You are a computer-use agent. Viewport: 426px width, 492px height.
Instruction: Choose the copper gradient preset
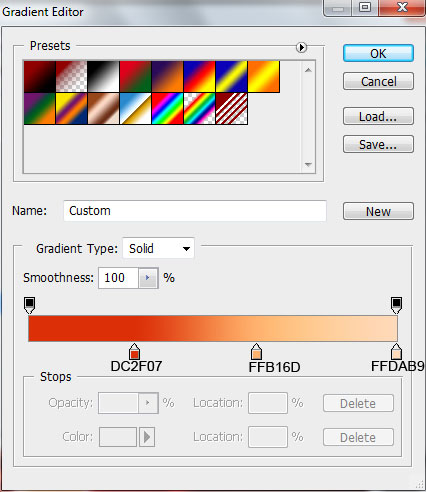point(103,109)
